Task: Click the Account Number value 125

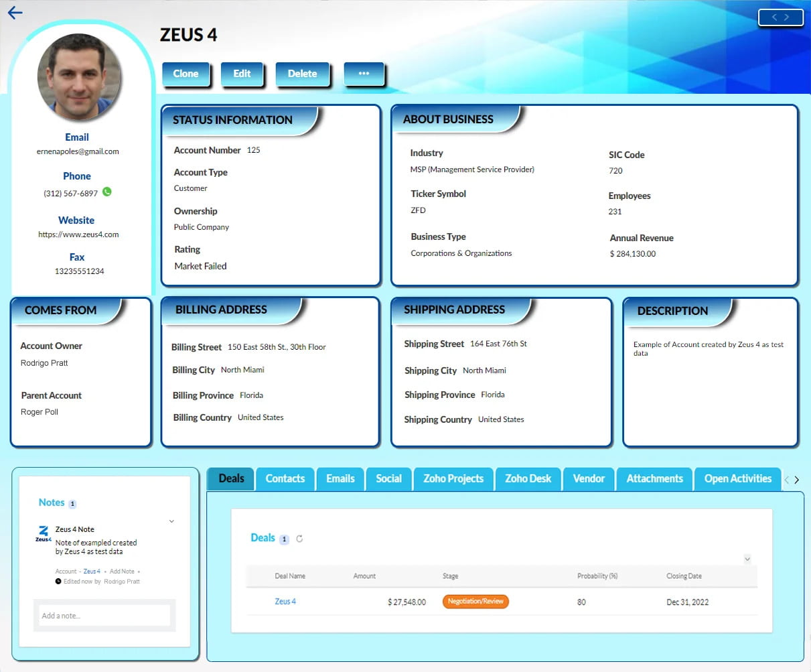Action: 253,150
